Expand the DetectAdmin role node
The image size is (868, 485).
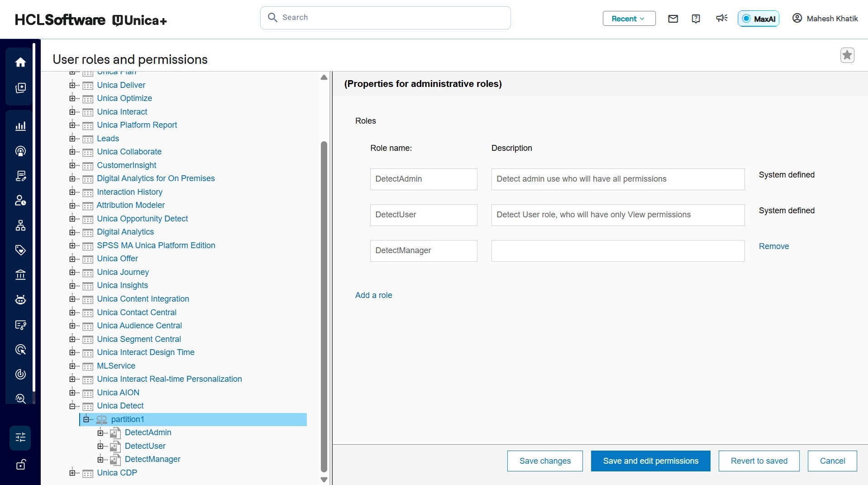[100, 433]
